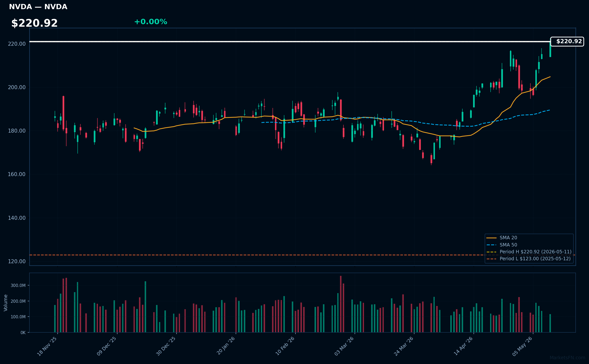589x364 pixels.
Task: Click the 200.00 price axis label
Action: [x=17, y=87]
